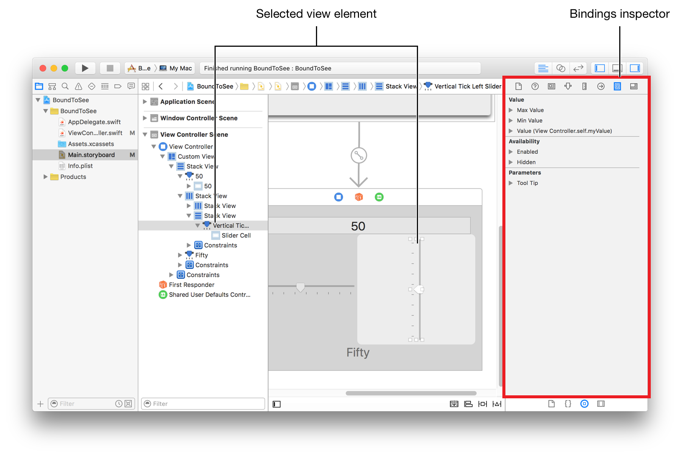Viewport: 680px width, 458px height.
Task: Expand the Products folder
Action: pyautogui.click(x=45, y=177)
